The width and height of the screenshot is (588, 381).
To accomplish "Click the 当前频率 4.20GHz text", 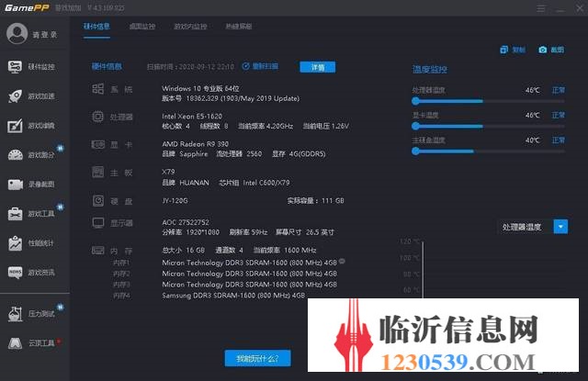I will tap(266, 127).
